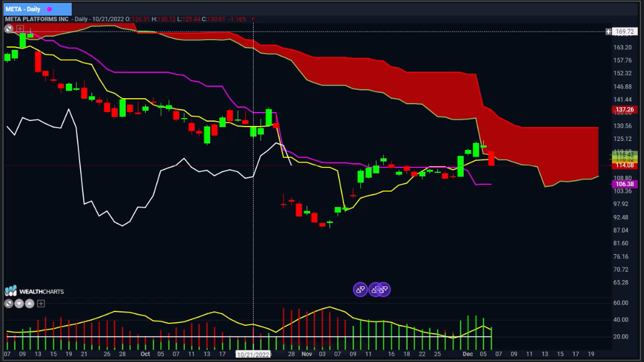Click the 125.12 price axis value
Screen dimensions: 644x362
[623, 139]
